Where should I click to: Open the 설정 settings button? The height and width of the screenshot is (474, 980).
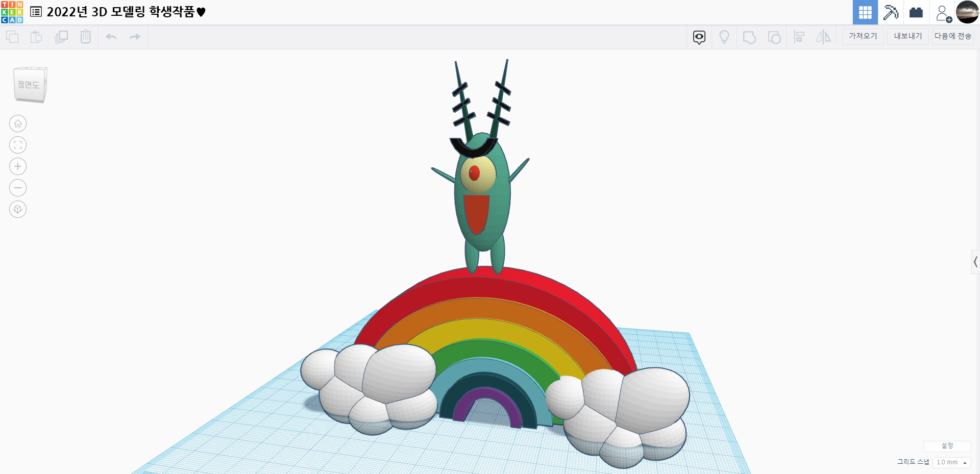coord(947,446)
